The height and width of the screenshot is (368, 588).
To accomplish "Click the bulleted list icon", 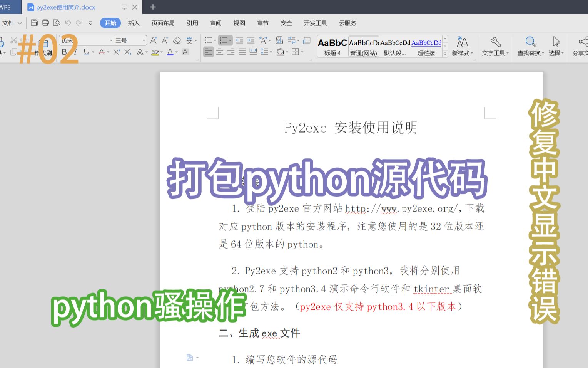I will click(209, 40).
